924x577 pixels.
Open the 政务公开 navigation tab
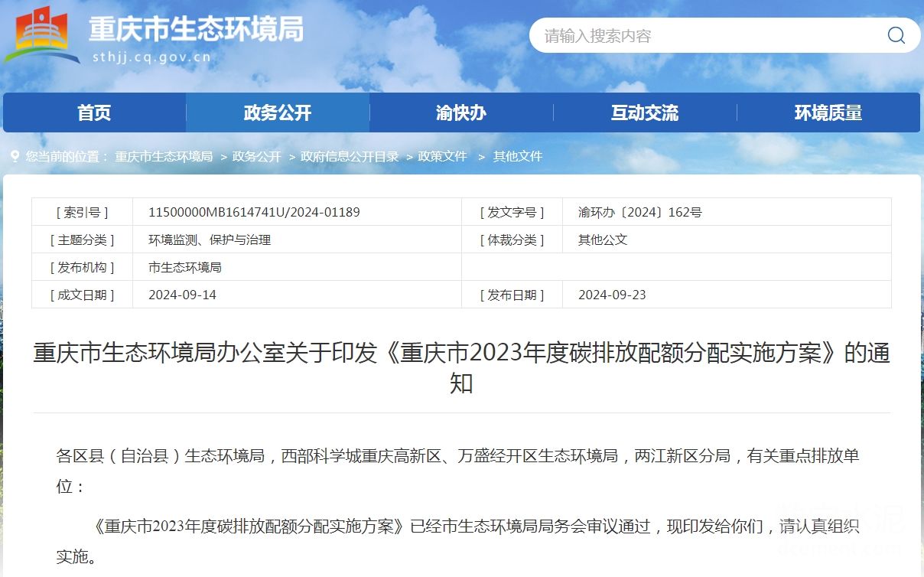(278, 113)
